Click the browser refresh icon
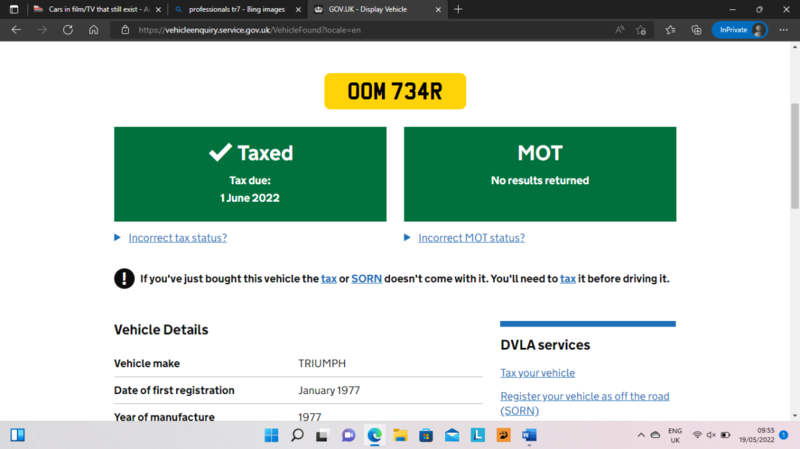This screenshot has height=449, width=800. tap(67, 30)
